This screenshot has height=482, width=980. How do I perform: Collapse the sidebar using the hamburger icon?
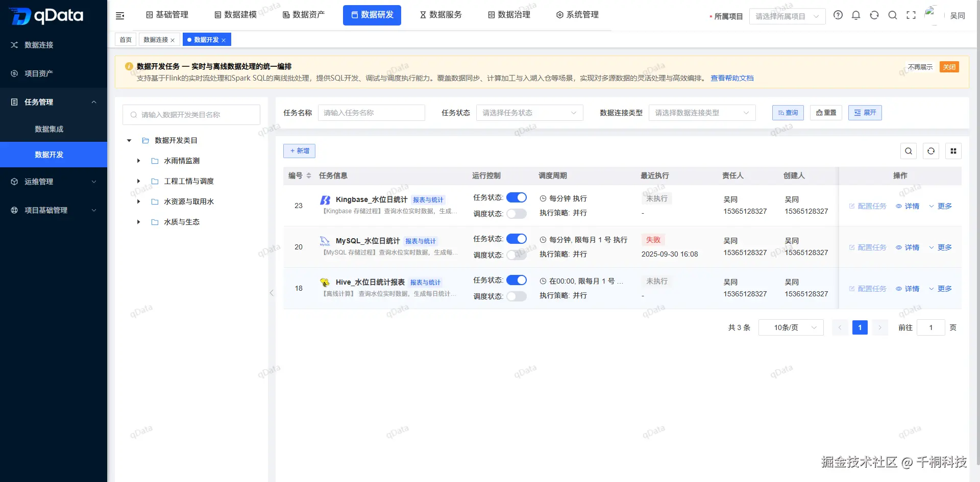point(120,15)
